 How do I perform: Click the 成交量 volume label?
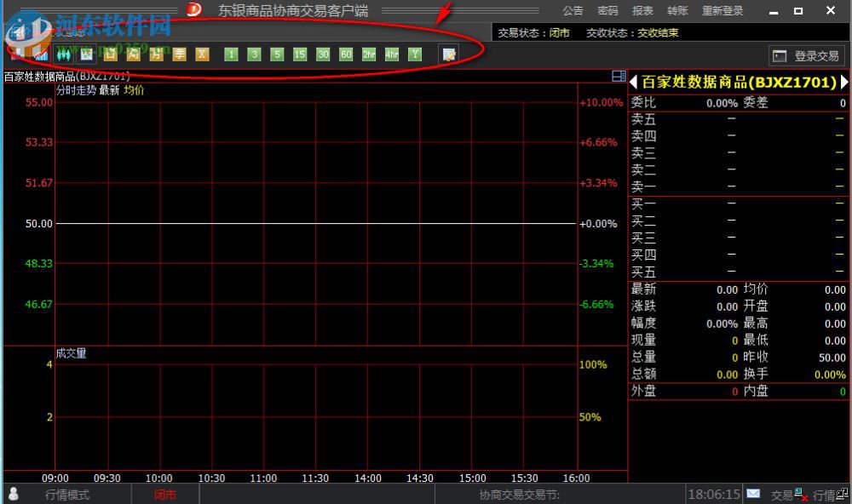72,353
